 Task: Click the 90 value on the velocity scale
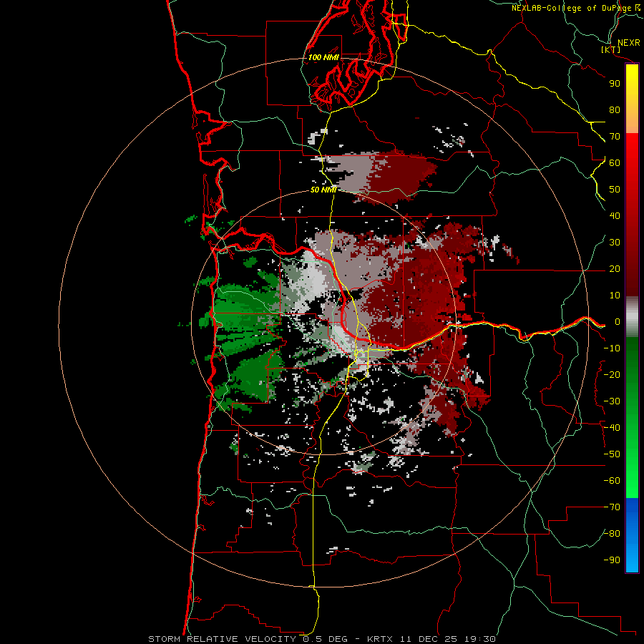pyautogui.click(x=615, y=84)
